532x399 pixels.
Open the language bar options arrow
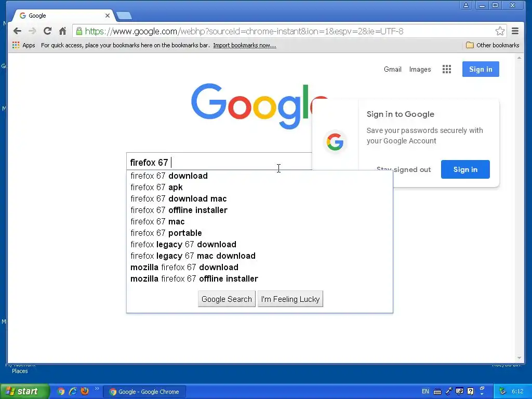(x=482, y=394)
